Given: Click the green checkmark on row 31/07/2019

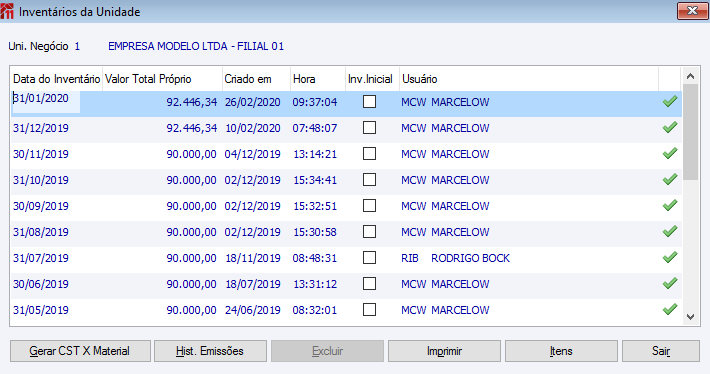Looking at the screenshot, I should [x=670, y=258].
